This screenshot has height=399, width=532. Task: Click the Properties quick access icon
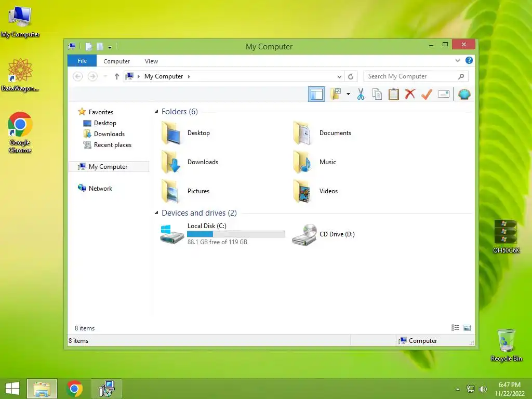(x=88, y=46)
